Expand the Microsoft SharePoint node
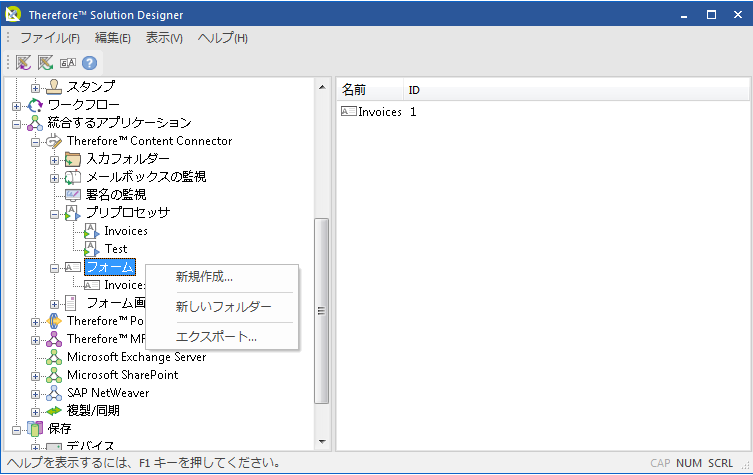The height and width of the screenshot is (475, 753). click(x=36, y=376)
